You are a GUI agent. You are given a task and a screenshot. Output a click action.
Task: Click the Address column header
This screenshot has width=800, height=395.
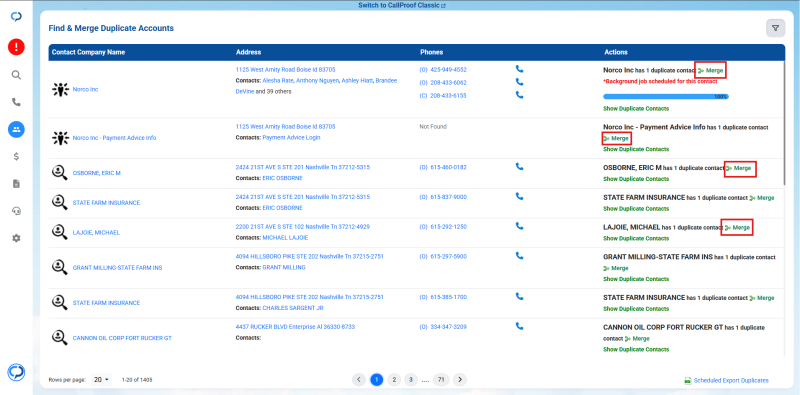coord(248,53)
